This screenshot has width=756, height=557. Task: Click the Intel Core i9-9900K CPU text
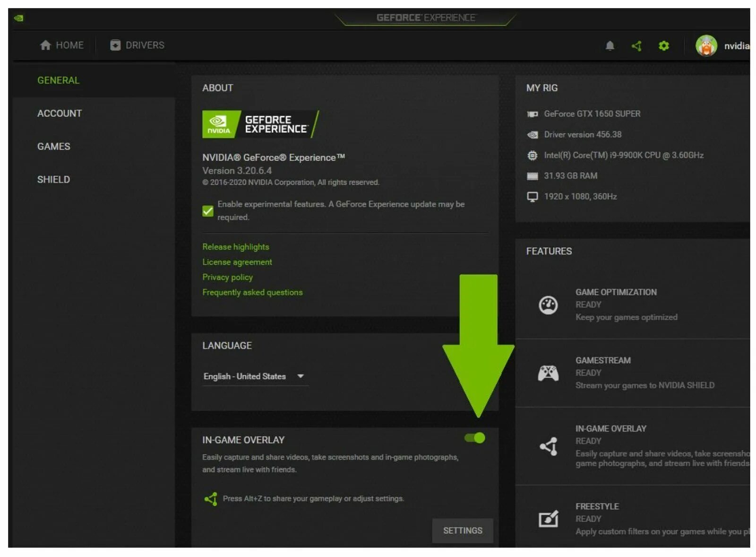[624, 155]
